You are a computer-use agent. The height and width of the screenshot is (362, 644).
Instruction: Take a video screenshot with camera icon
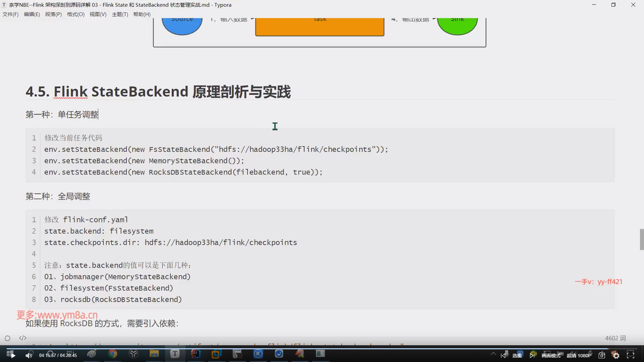point(602,355)
